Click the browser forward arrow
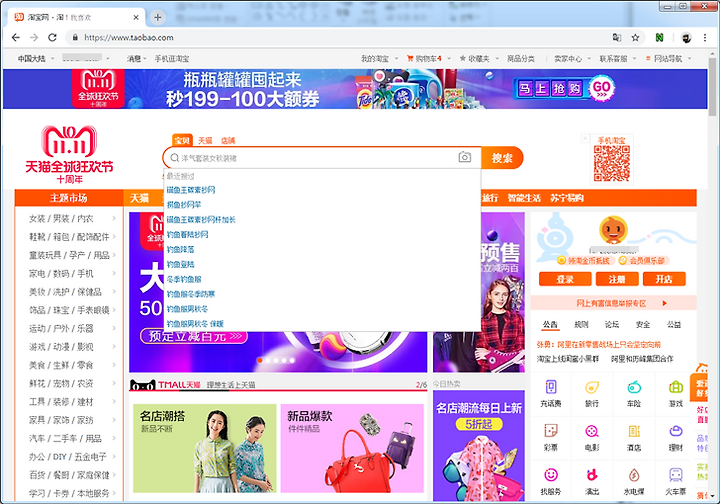Screen dimensions: 720x504 pos(34,38)
